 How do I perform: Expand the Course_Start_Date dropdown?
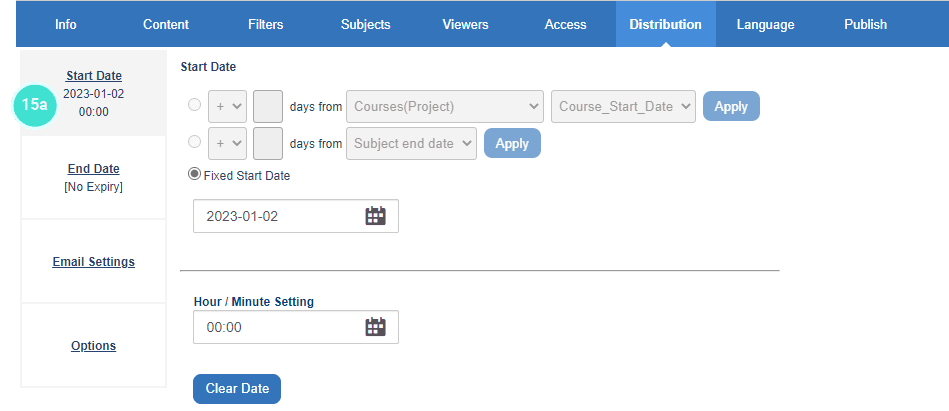[x=623, y=107]
